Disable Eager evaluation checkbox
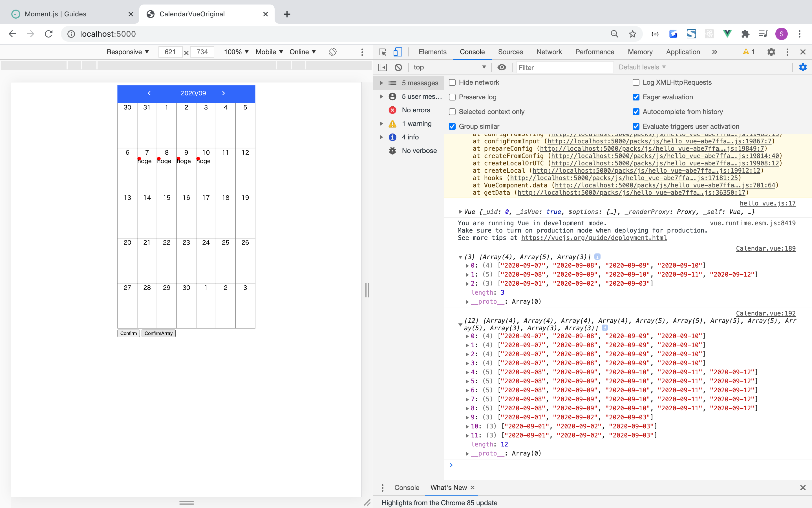The image size is (812, 508). (x=636, y=97)
